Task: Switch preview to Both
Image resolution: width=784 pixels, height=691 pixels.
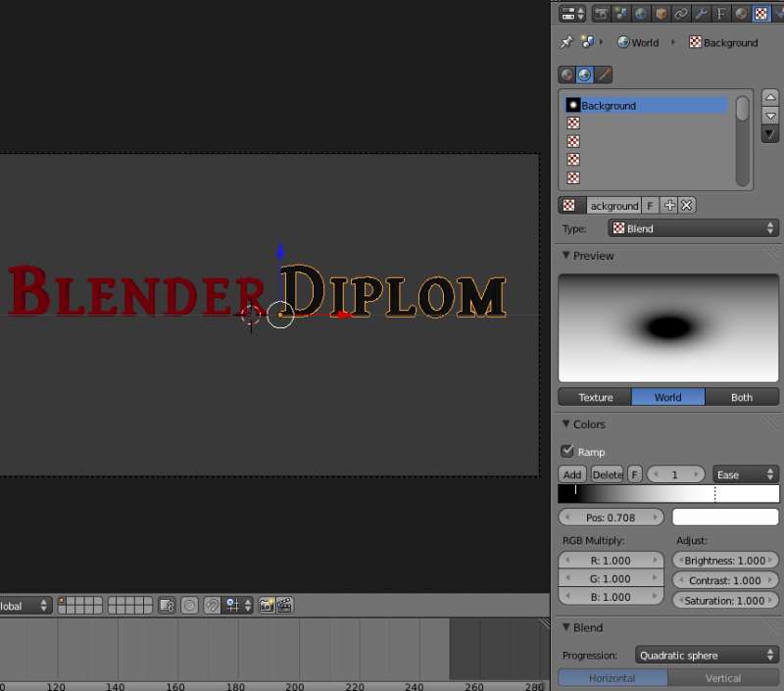Action: 742,397
